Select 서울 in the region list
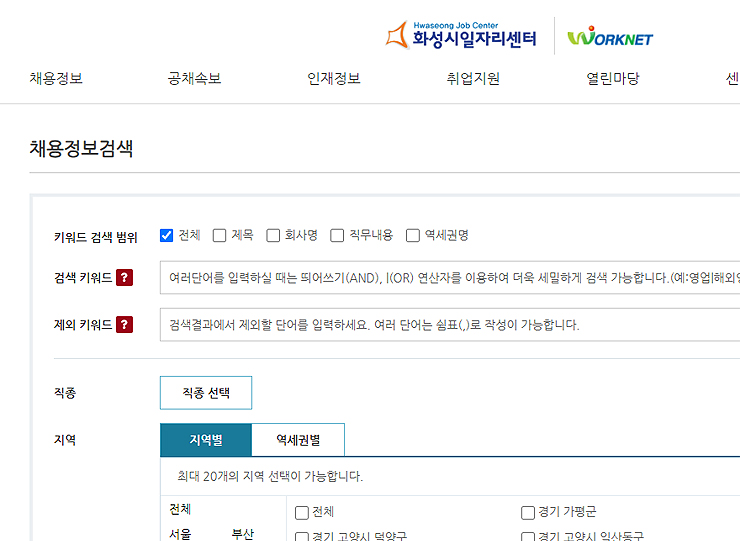Viewport: 740px width, 541px height. coord(180,534)
